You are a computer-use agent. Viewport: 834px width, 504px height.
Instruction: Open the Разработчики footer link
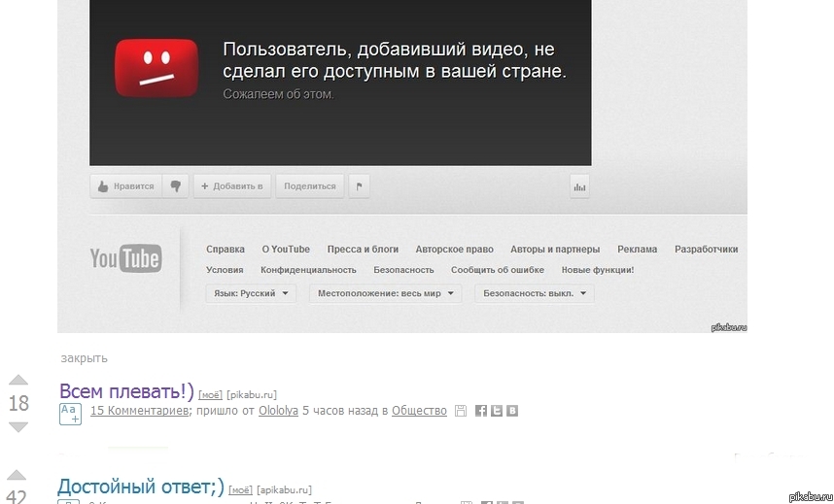[707, 250]
